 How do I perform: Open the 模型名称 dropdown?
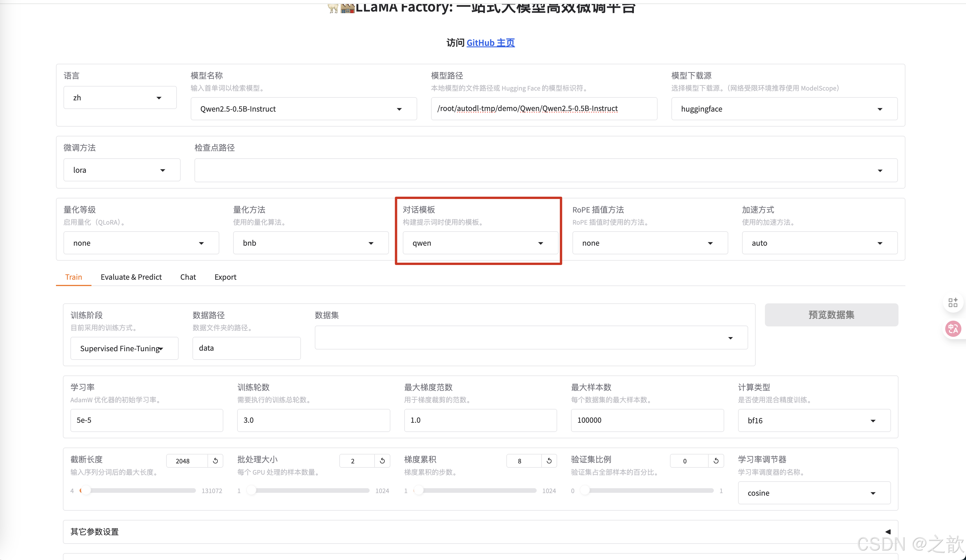point(304,109)
